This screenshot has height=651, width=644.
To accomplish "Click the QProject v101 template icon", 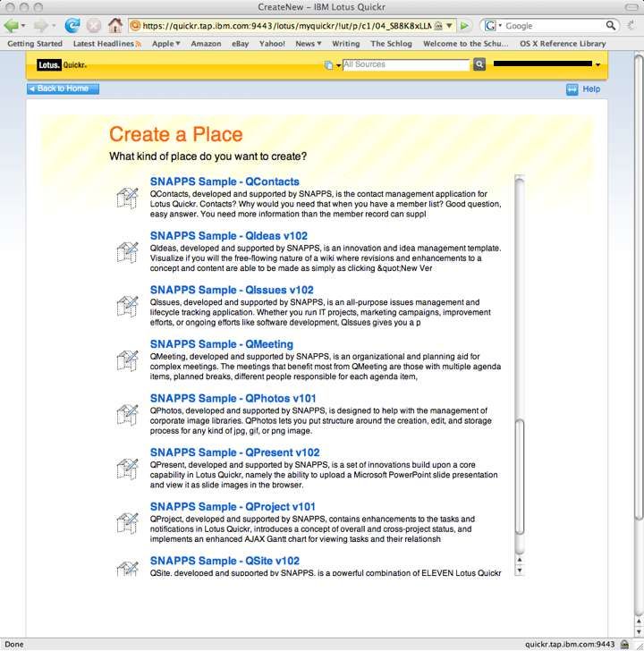I will point(127,523).
